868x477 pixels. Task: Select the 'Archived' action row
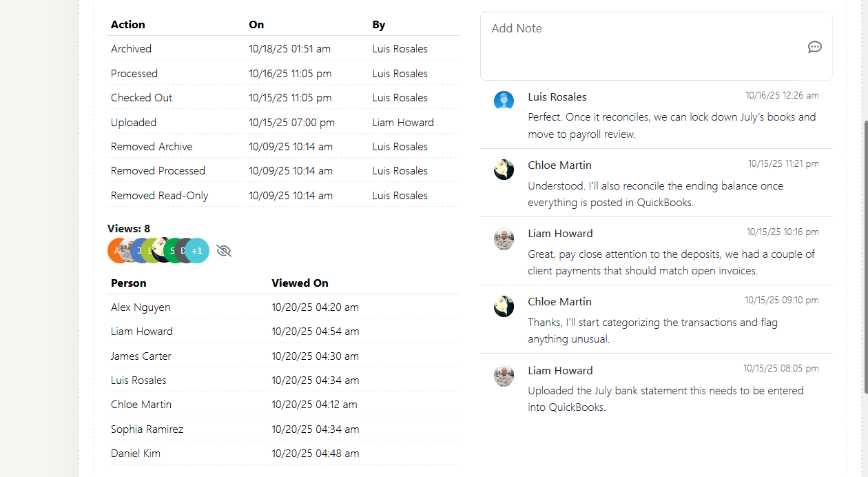(132, 49)
